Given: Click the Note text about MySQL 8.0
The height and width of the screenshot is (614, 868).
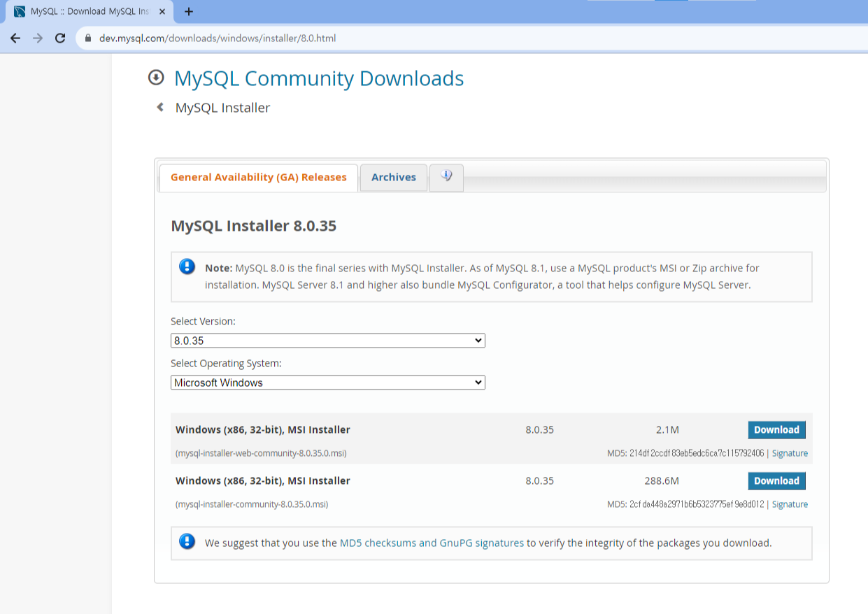Looking at the screenshot, I should point(482,276).
